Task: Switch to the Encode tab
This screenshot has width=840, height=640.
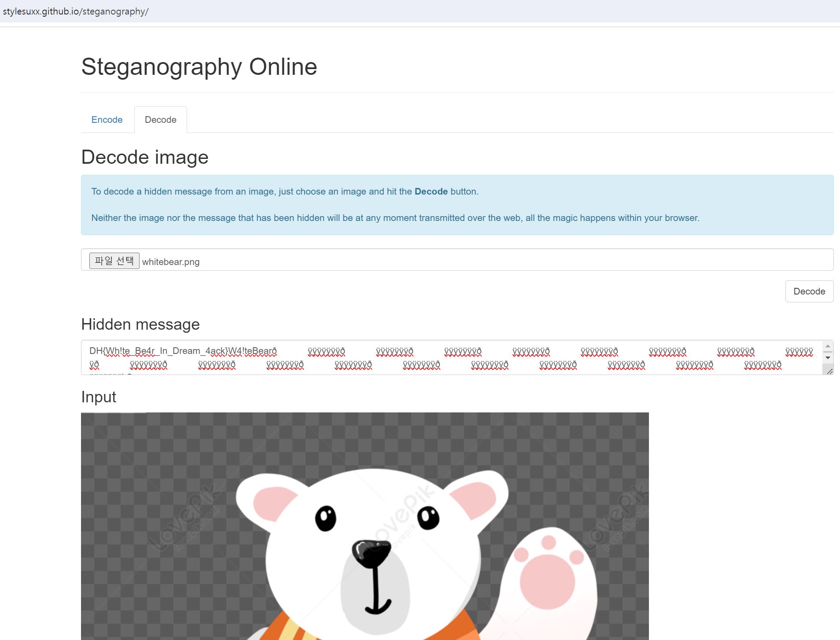Action: pos(107,120)
